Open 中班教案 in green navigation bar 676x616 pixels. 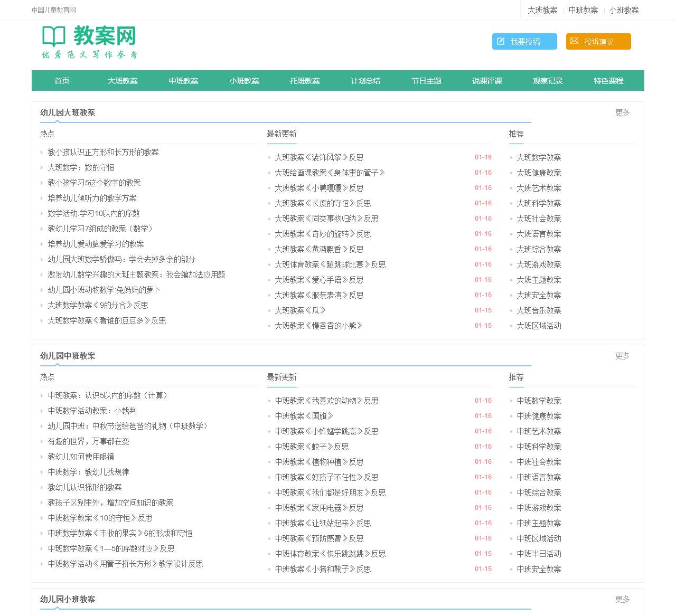pyautogui.click(x=183, y=81)
